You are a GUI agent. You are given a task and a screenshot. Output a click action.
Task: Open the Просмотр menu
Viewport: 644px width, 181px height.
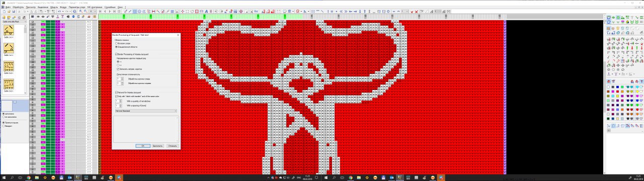click(x=31, y=7)
